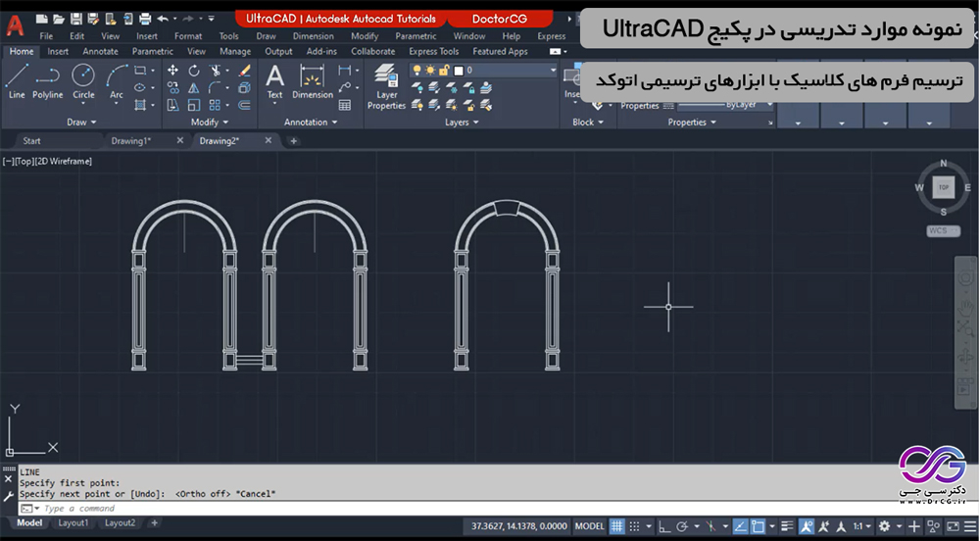
Task: Activate the Move tool in Modify panel
Action: 172,70
